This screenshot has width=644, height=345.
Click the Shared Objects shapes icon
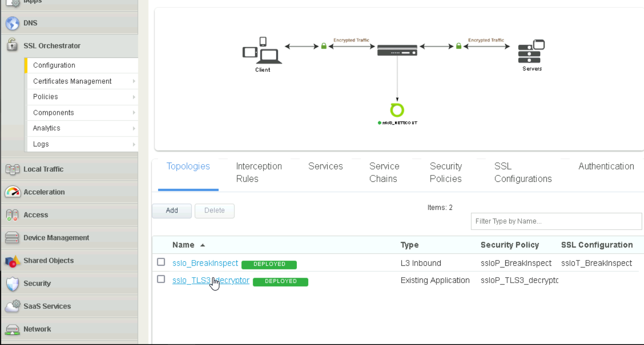(x=12, y=261)
